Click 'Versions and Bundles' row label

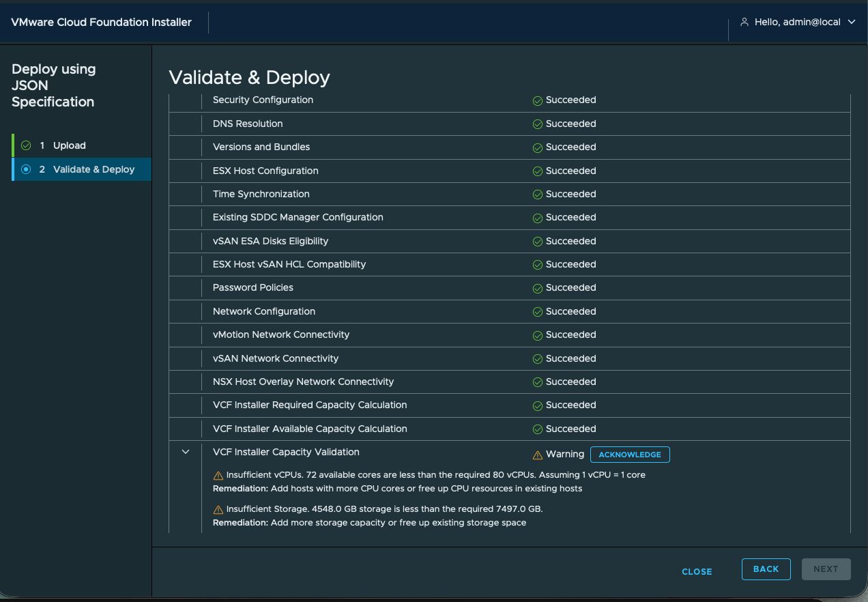click(261, 147)
